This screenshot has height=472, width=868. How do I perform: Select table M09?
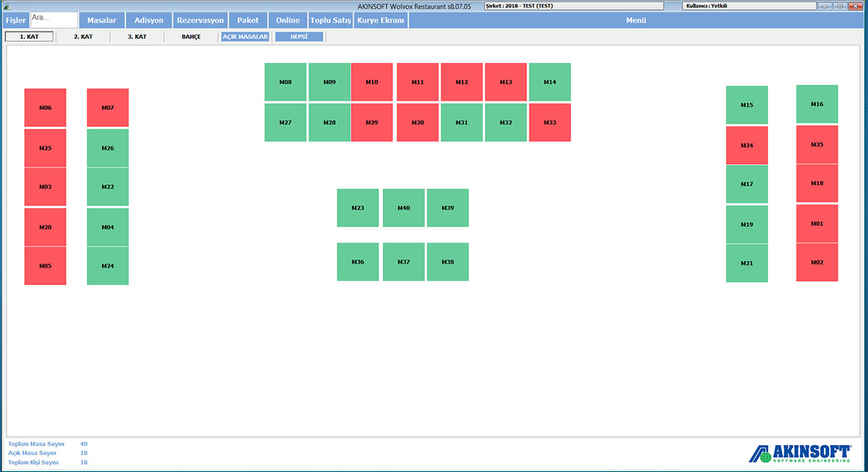[330, 82]
